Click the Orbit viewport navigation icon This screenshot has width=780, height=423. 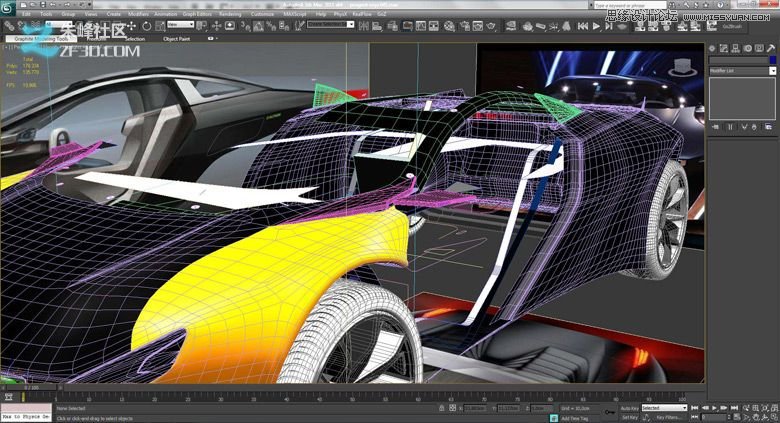click(764, 417)
